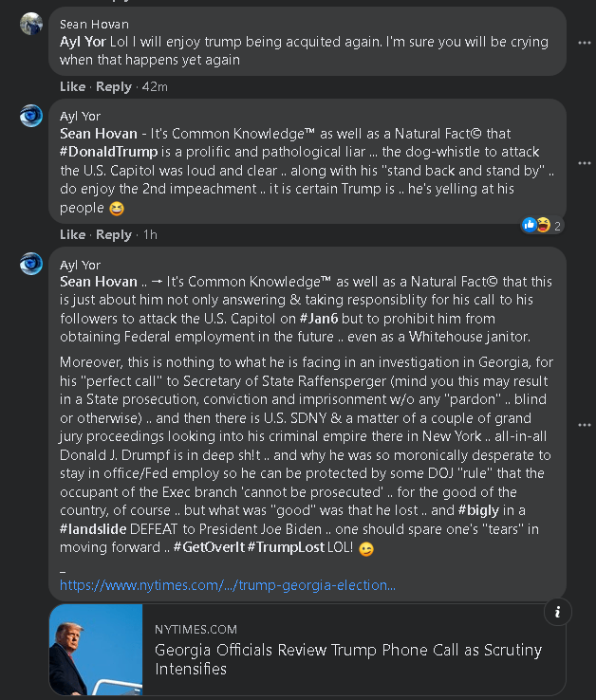
Task: Click Sean Hovan's profile picture
Action: [x=31, y=24]
